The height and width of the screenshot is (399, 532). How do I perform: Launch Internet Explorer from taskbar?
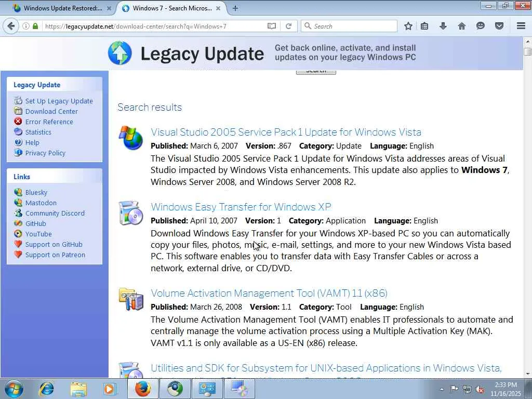tap(46, 389)
